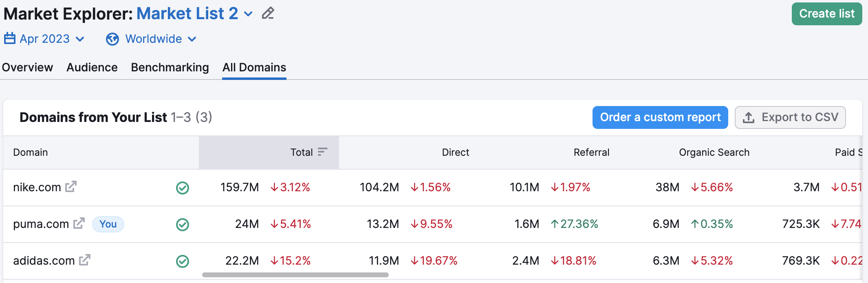Click the 104.2M direct value for nike.com

tap(379, 188)
